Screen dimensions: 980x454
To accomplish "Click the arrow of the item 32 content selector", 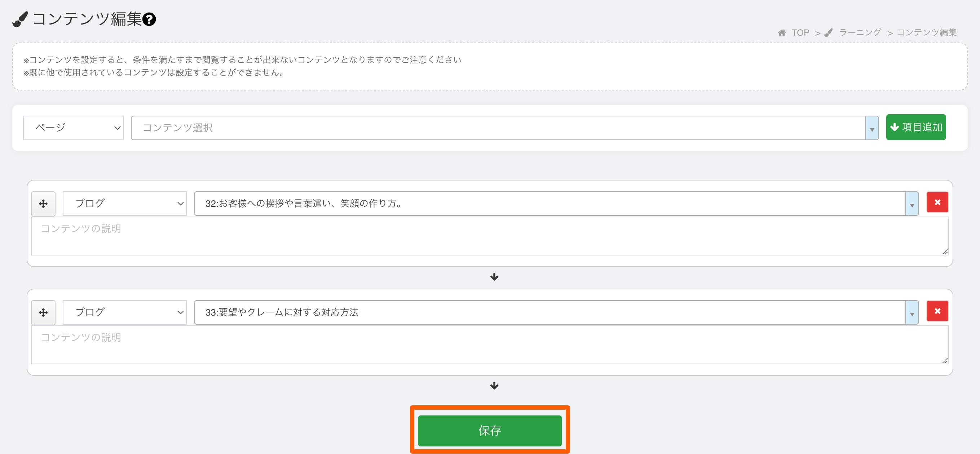I will (912, 204).
